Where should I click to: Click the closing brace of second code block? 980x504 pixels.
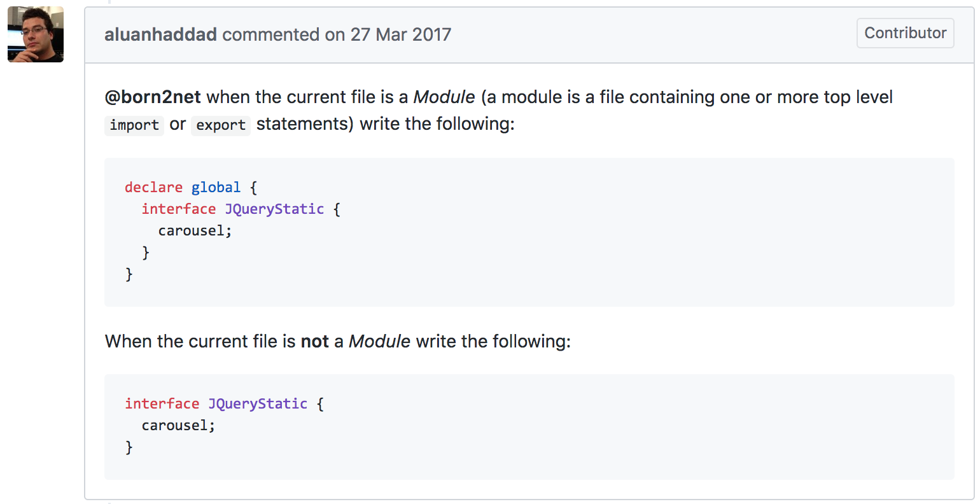click(129, 447)
